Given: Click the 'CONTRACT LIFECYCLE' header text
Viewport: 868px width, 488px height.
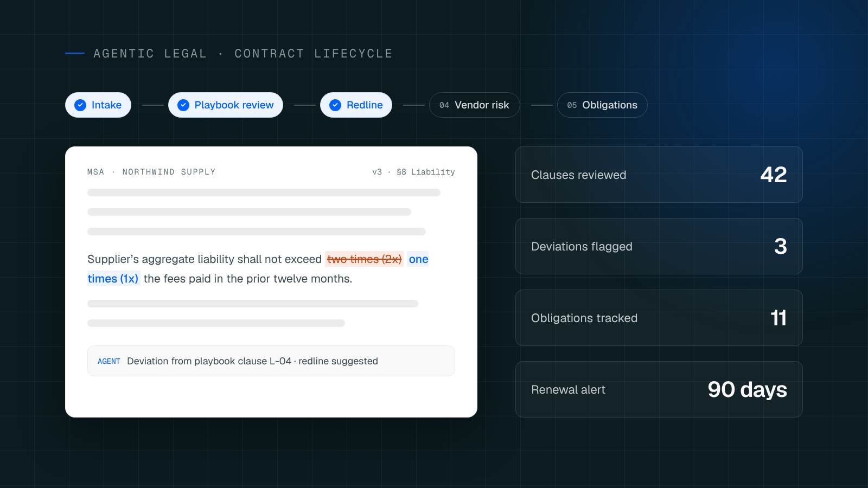Looking at the screenshot, I should point(314,54).
